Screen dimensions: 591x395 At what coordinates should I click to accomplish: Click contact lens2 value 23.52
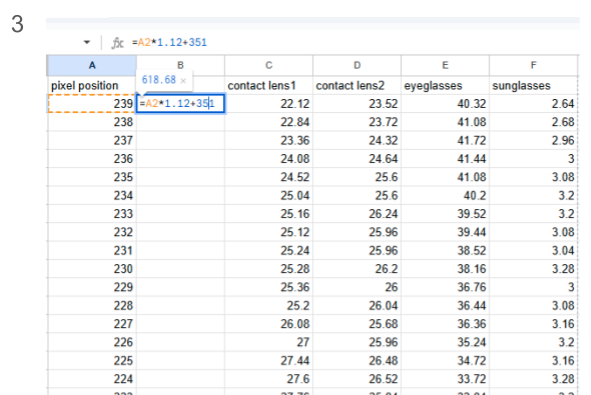click(x=357, y=104)
